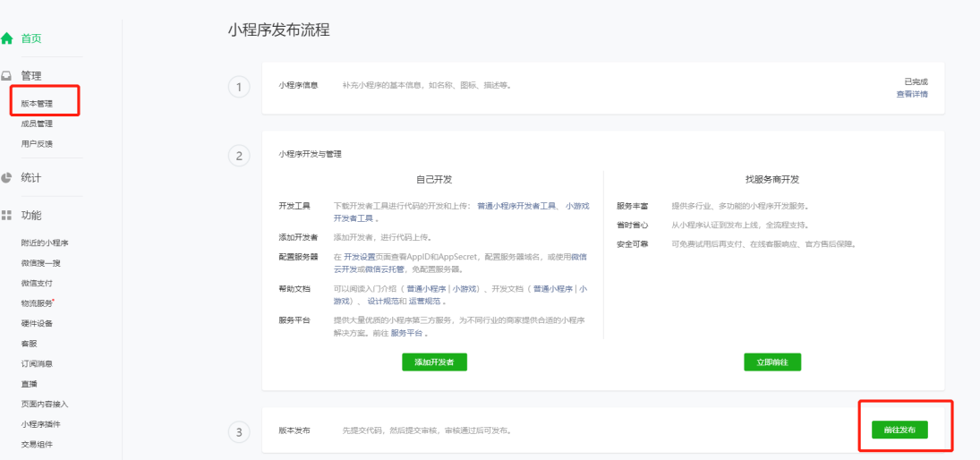The height and width of the screenshot is (460, 980).
Task: Open the 设计规范 link
Action: pyautogui.click(x=383, y=302)
